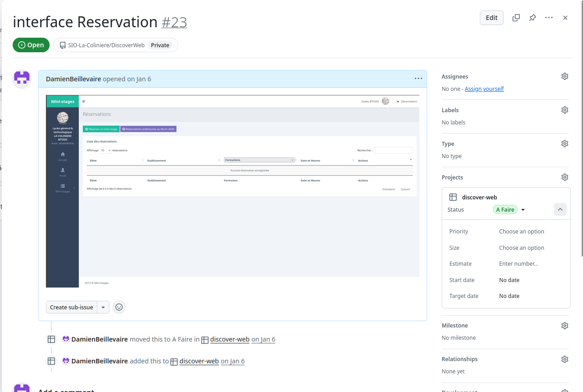Open the Assignees settings gear
This screenshot has height=392, width=583.
[564, 76]
